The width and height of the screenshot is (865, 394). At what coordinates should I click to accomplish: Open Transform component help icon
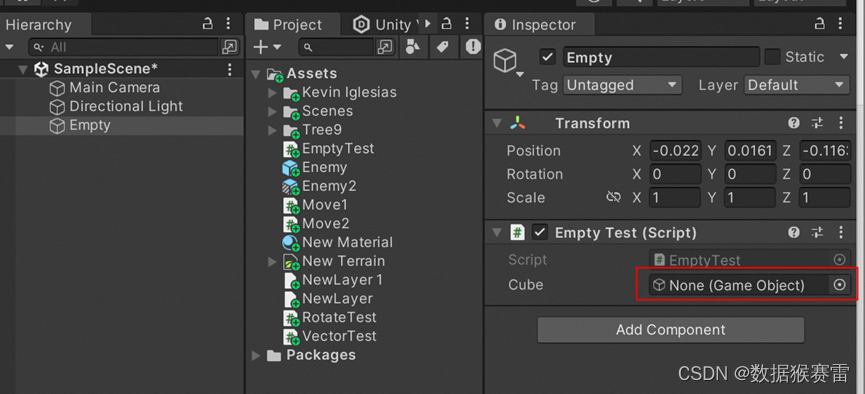coord(794,123)
